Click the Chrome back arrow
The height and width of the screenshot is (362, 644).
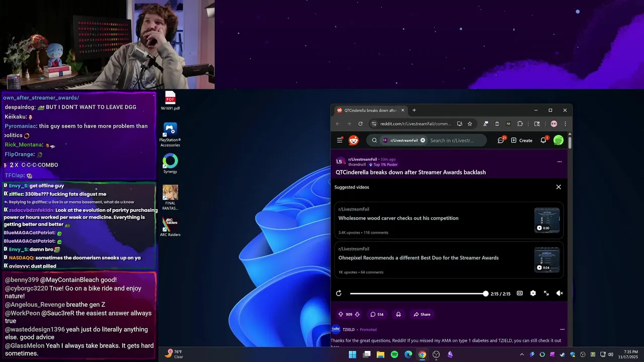(338, 124)
